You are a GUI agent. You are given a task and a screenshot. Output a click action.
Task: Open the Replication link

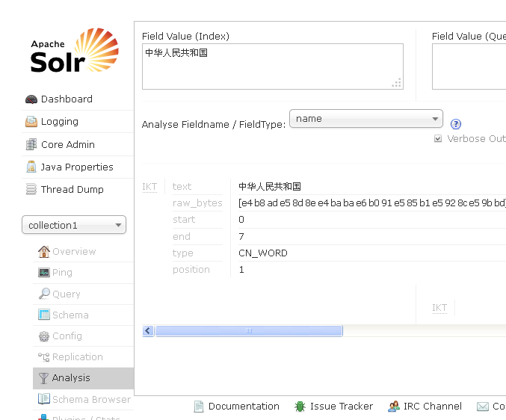[x=78, y=356]
